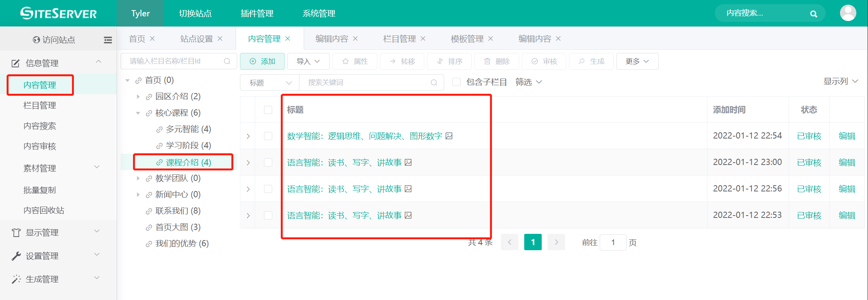This screenshot has width=868, height=300.
Task: Expand the 园区介绍 tree node
Action: pos(138,96)
